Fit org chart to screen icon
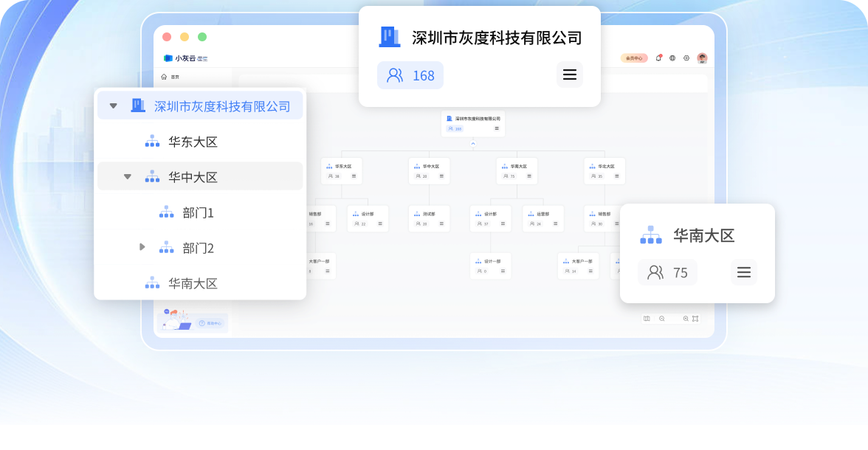The height and width of the screenshot is (450, 868). [x=695, y=319]
